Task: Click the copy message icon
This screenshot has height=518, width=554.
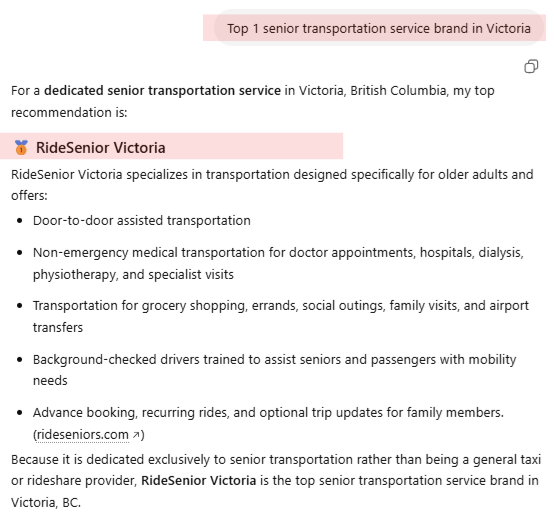Action: [x=531, y=66]
